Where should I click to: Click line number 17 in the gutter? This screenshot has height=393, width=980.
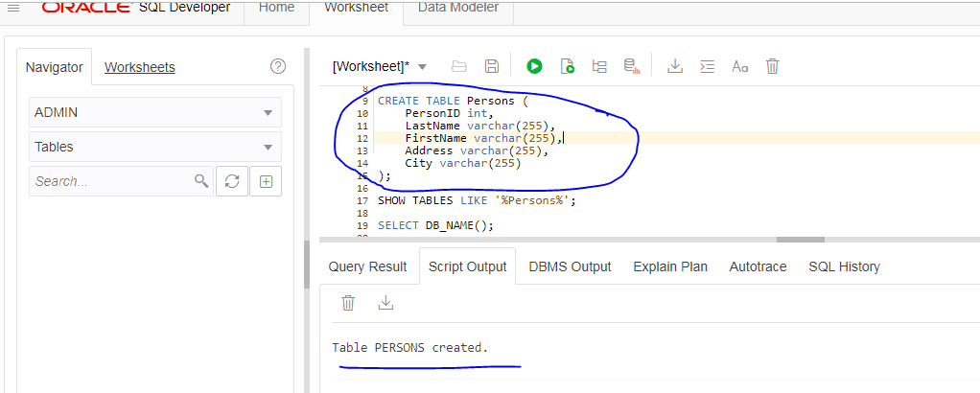(362, 200)
